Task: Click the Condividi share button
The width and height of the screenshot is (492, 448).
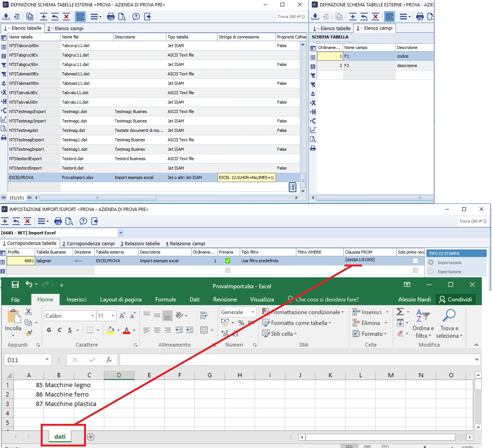Action: (455, 300)
